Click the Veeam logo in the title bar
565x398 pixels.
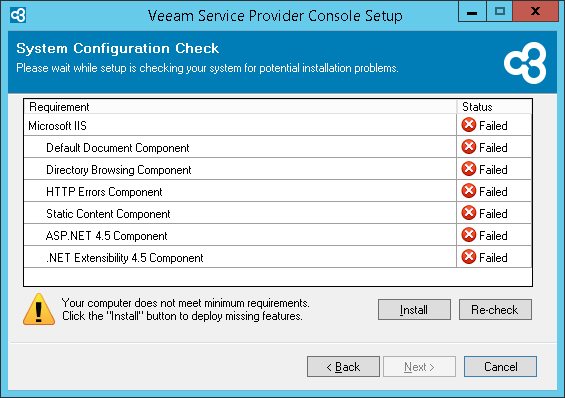click(18, 15)
